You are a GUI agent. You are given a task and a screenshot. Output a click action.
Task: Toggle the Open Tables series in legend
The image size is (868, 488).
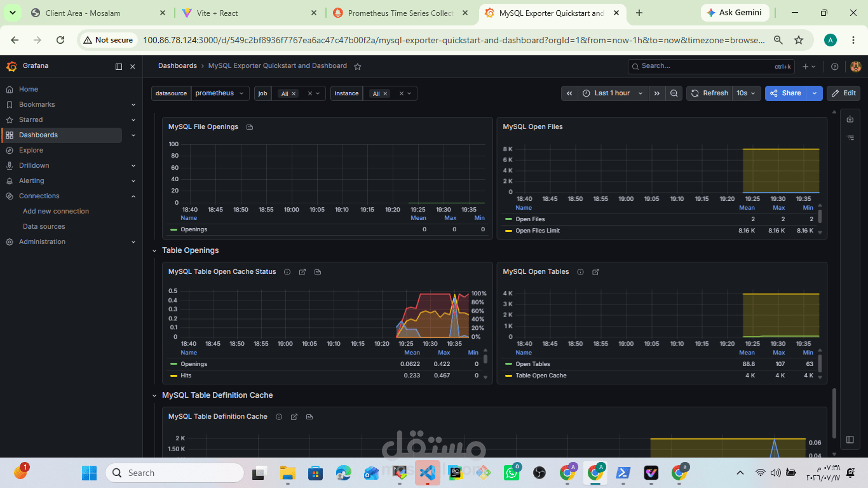click(x=532, y=364)
